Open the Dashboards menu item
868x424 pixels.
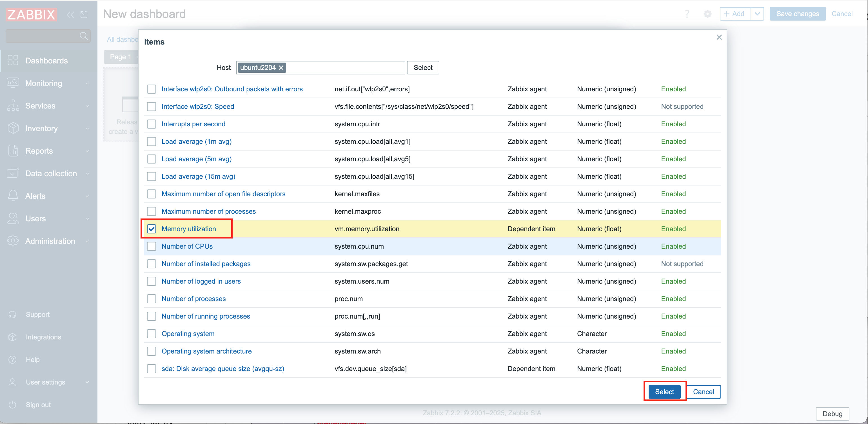point(49,60)
